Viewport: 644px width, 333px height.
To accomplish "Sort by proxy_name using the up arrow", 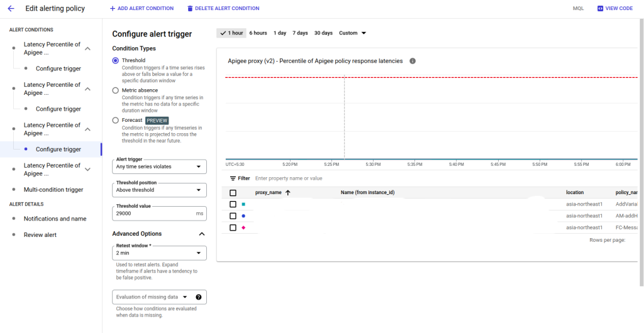I will pyautogui.click(x=287, y=192).
